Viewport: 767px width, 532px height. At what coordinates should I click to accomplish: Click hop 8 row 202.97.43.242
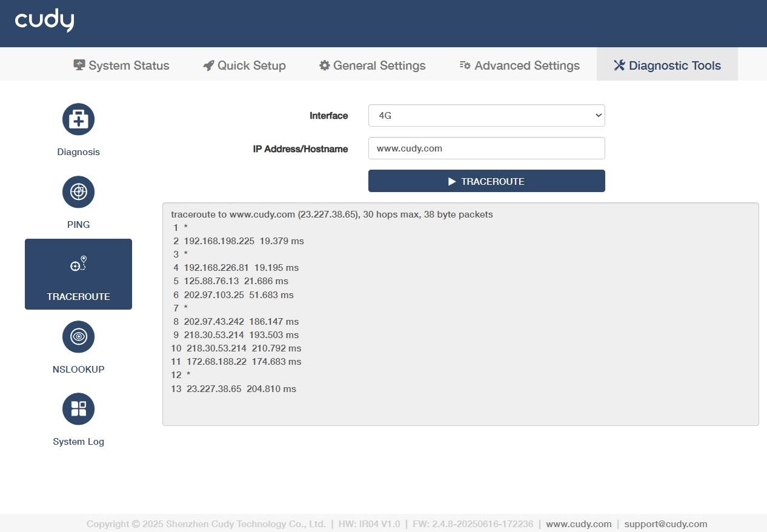(236, 322)
